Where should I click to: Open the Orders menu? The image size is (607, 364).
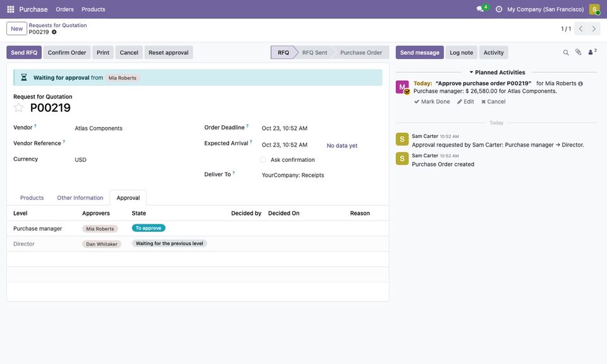(x=64, y=9)
